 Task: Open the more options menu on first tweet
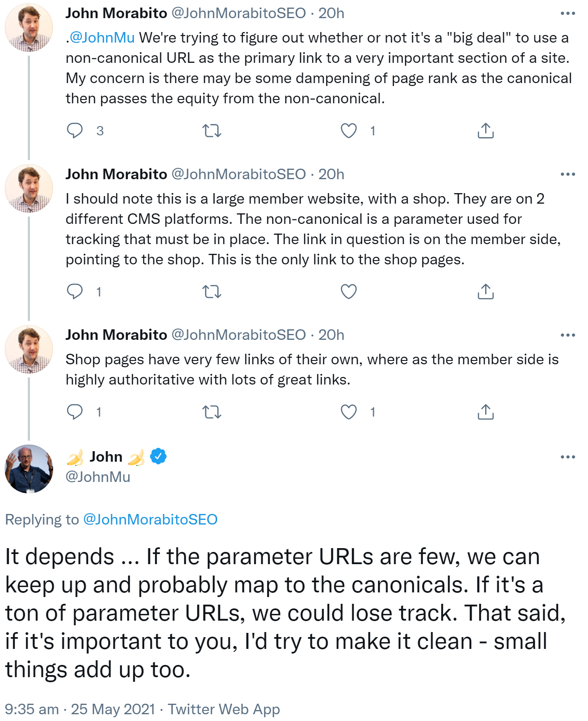click(x=568, y=13)
